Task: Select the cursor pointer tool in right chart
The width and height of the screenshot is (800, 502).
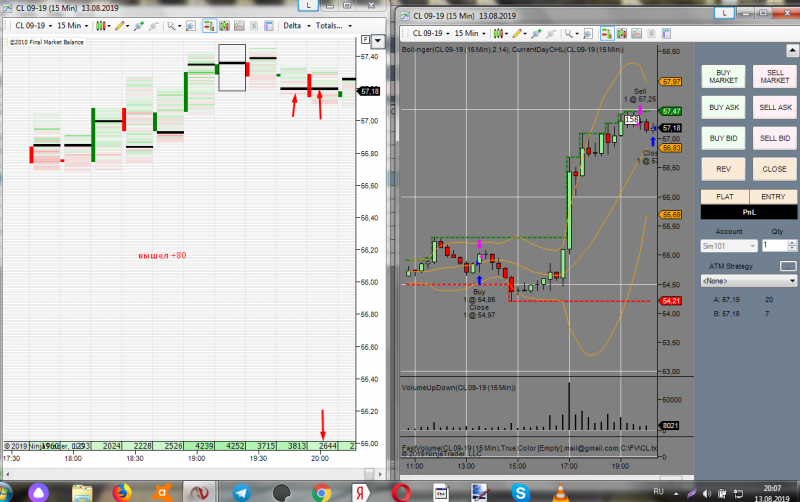Action: (569, 34)
